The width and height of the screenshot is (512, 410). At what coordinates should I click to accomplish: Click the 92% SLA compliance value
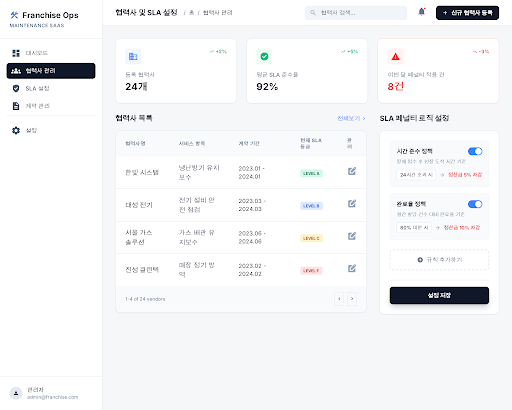267,87
